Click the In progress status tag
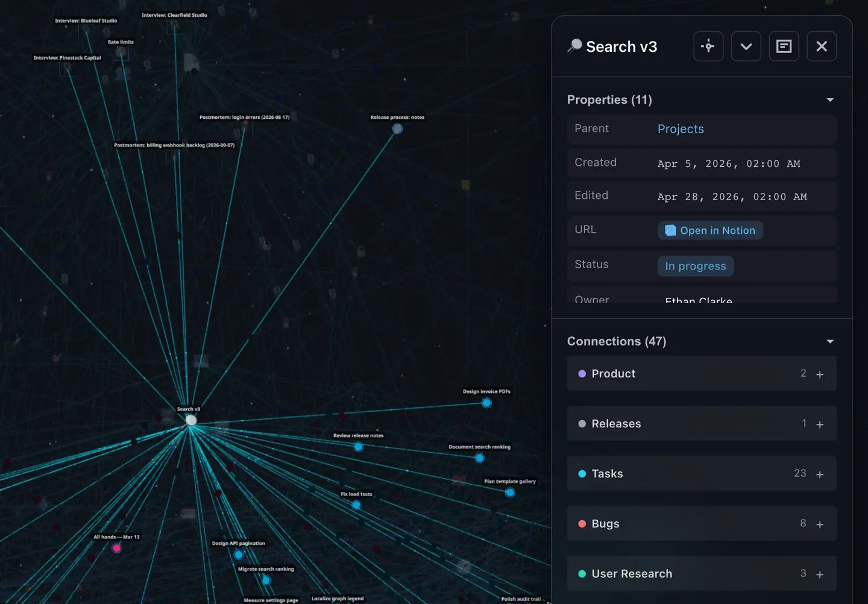Viewport: 868px width, 604px height. 696,266
